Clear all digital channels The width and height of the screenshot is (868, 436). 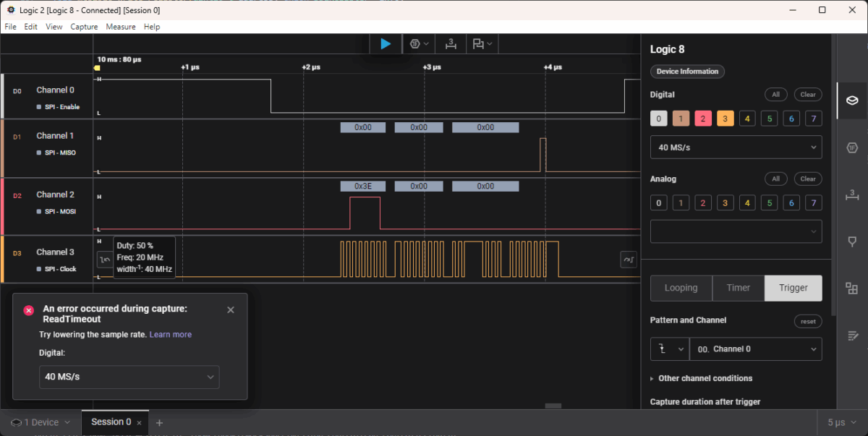808,95
